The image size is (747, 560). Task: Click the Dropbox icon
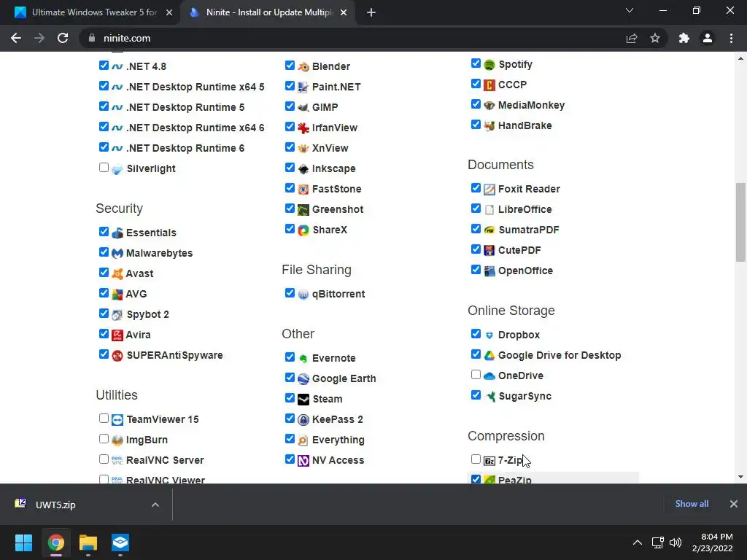click(489, 335)
